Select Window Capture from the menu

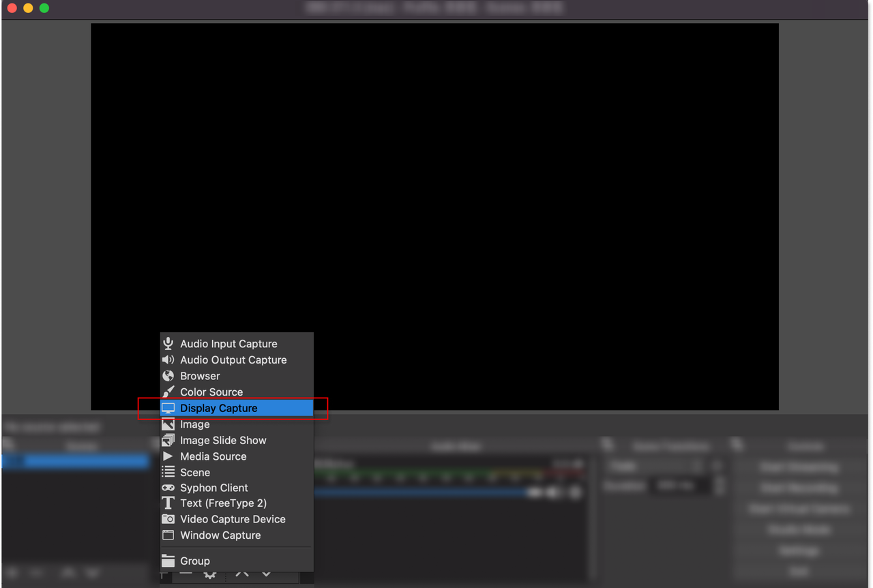pos(237,535)
